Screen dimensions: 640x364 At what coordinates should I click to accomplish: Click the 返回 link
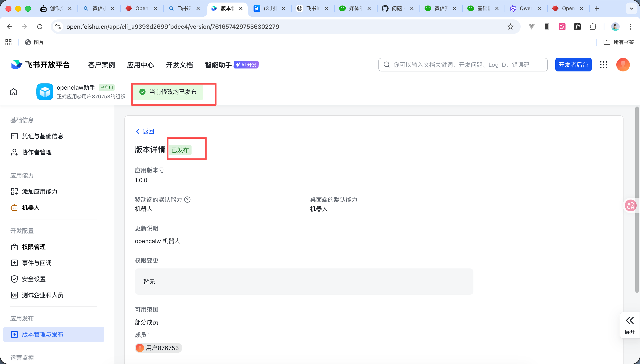pyautogui.click(x=145, y=131)
